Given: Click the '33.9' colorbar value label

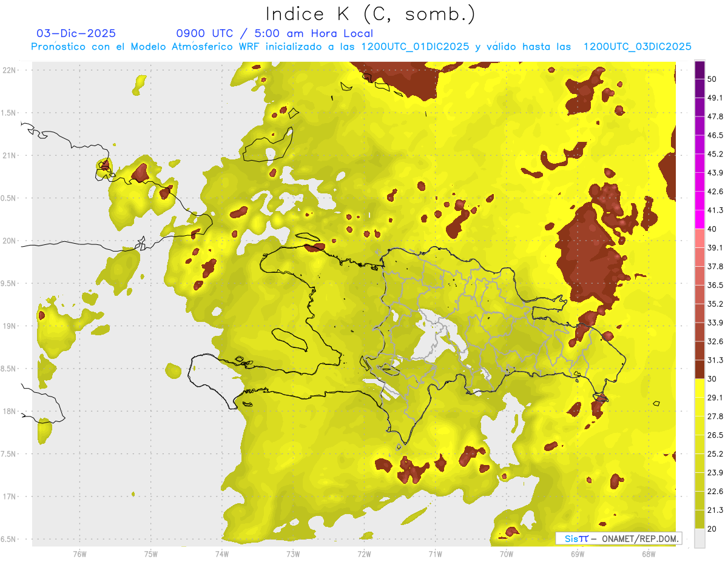Looking at the screenshot, I should (715, 323).
